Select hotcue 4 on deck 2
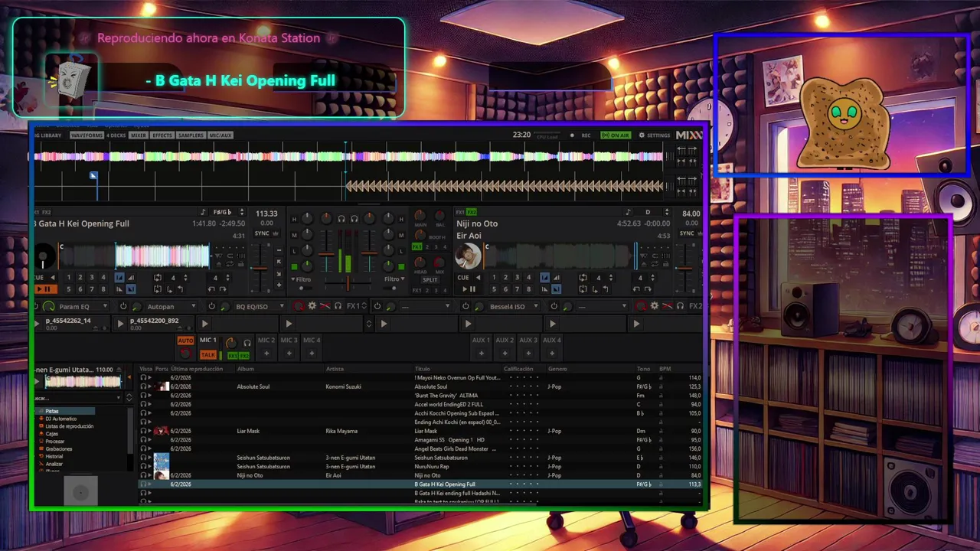Image resolution: width=980 pixels, height=551 pixels. click(x=528, y=277)
